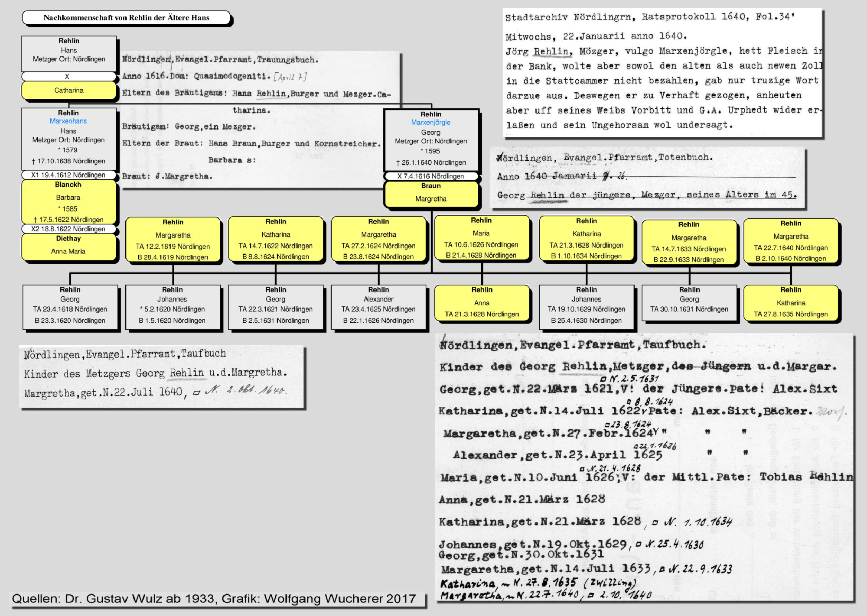Click marriage bar X1 19.4.1612 Nördlingen

point(68,175)
